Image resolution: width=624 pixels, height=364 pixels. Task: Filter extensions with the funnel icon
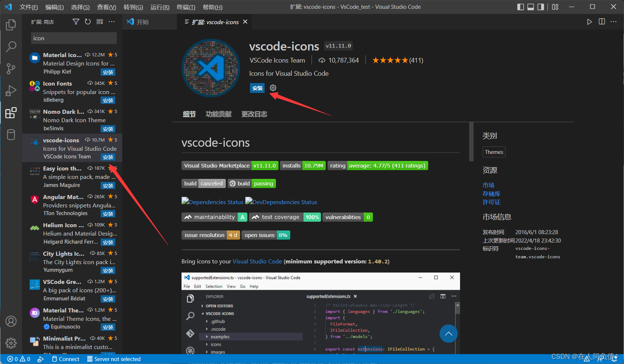[76, 22]
